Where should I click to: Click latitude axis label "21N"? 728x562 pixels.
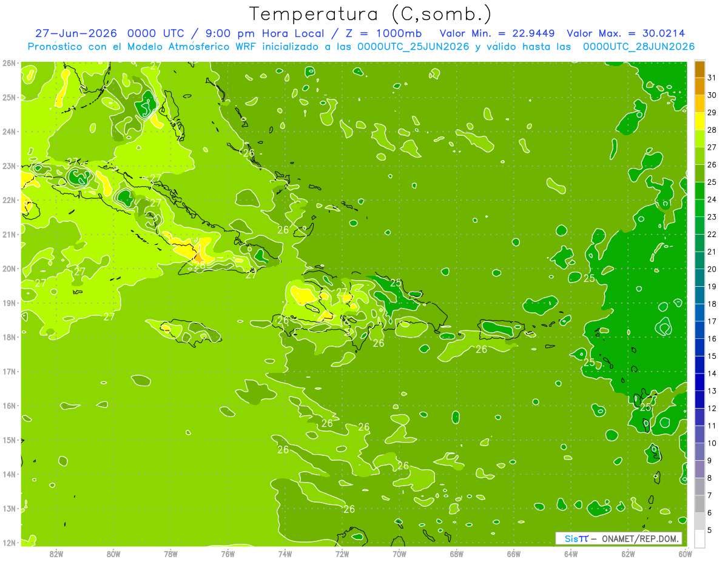point(8,234)
